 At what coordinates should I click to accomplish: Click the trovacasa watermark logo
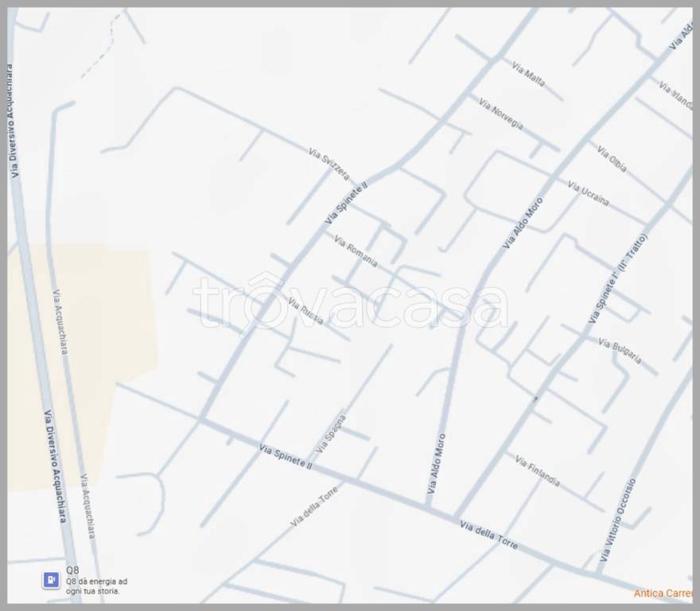[x=350, y=303]
